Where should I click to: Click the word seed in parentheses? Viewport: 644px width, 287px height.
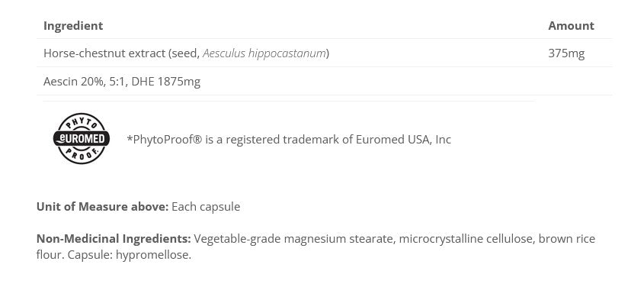click(185, 53)
